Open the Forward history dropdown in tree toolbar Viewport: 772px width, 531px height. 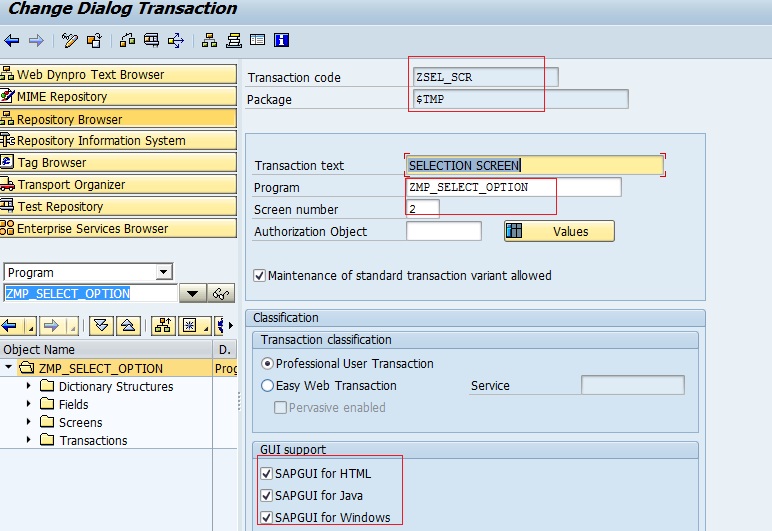tap(72, 328)
